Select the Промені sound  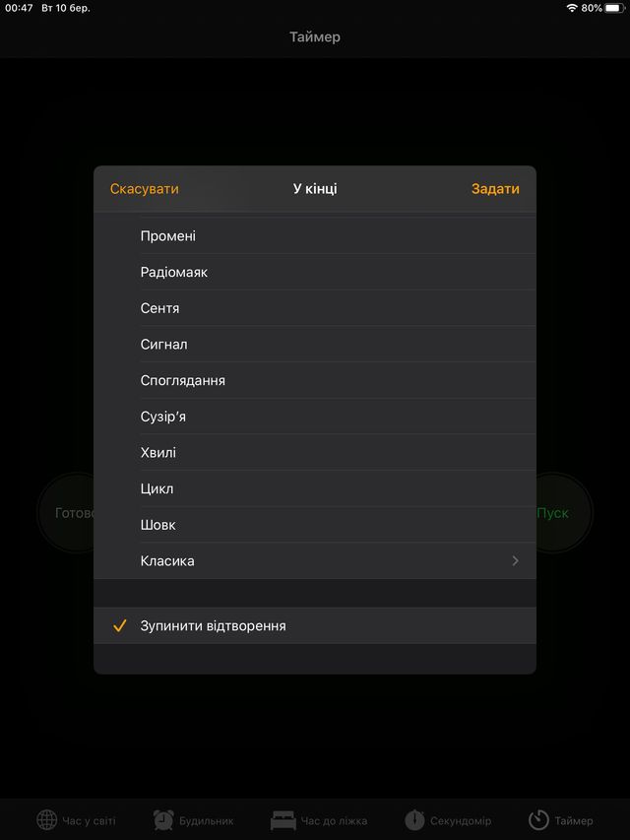point(315,235)
